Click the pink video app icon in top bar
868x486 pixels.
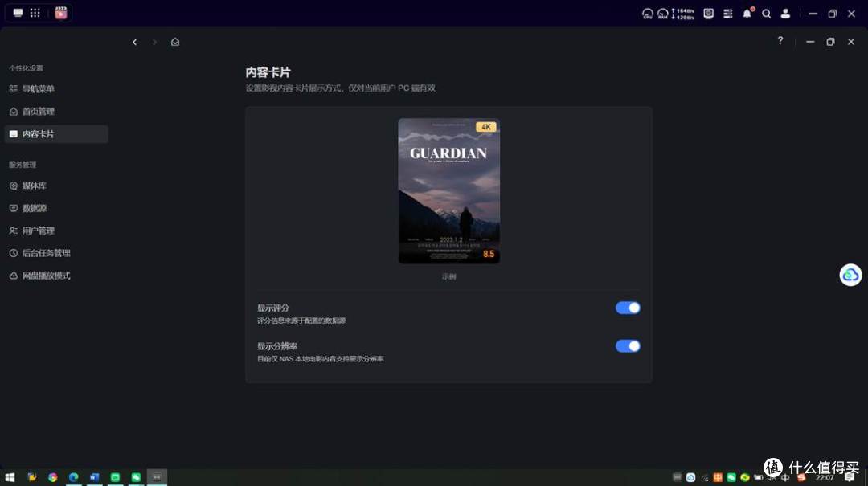pos(61,13)
